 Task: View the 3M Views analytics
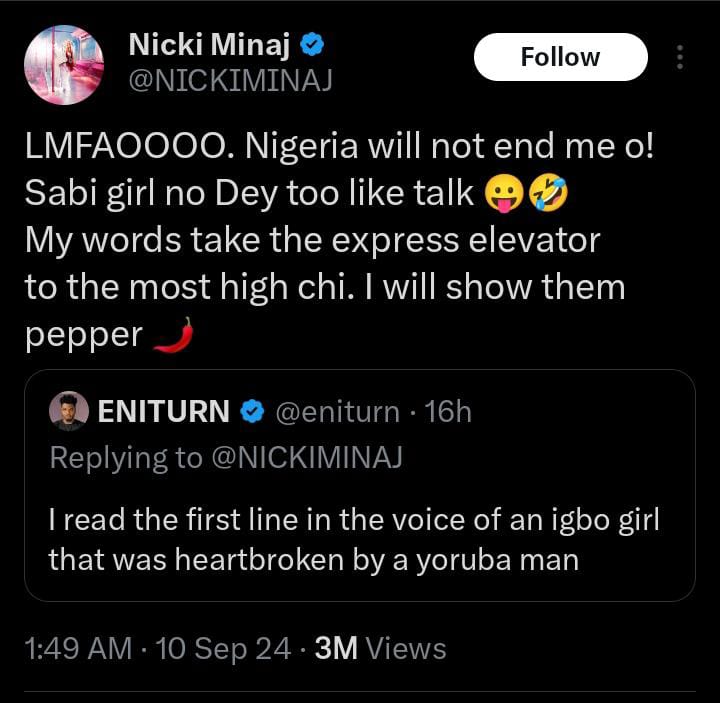click(x=380, y=649)
